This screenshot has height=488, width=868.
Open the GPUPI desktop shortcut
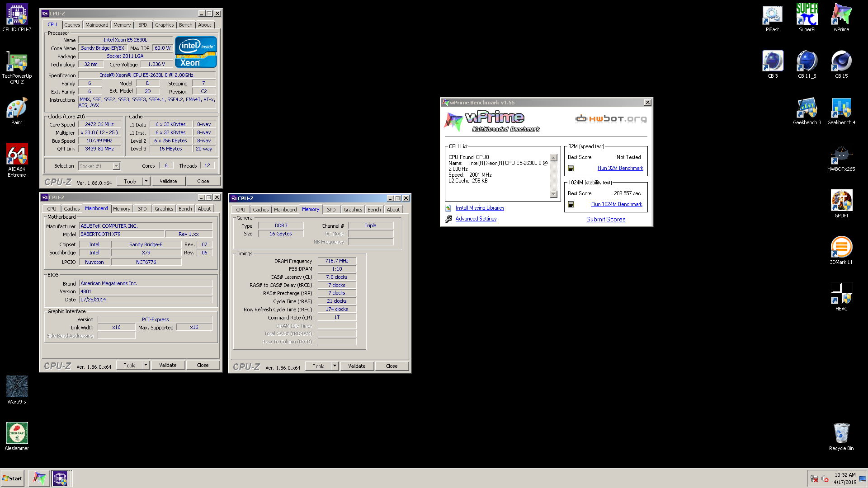tap(841, 204)
